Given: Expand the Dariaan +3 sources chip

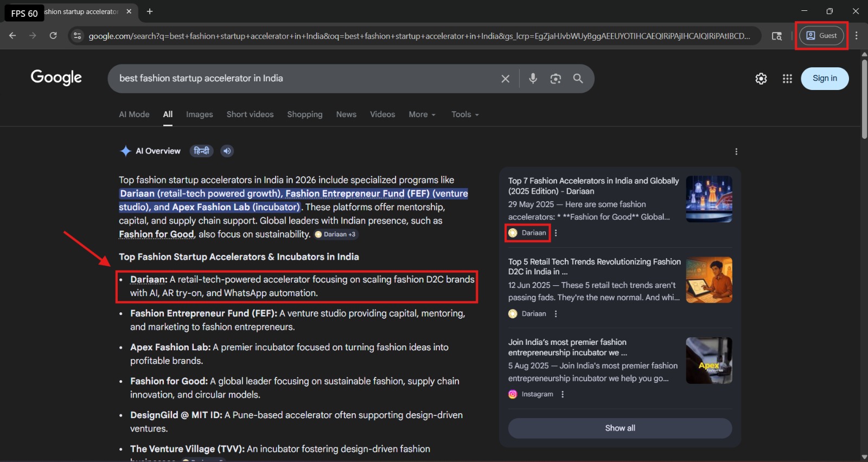Looking at the screenshot, I should point(336,234).
